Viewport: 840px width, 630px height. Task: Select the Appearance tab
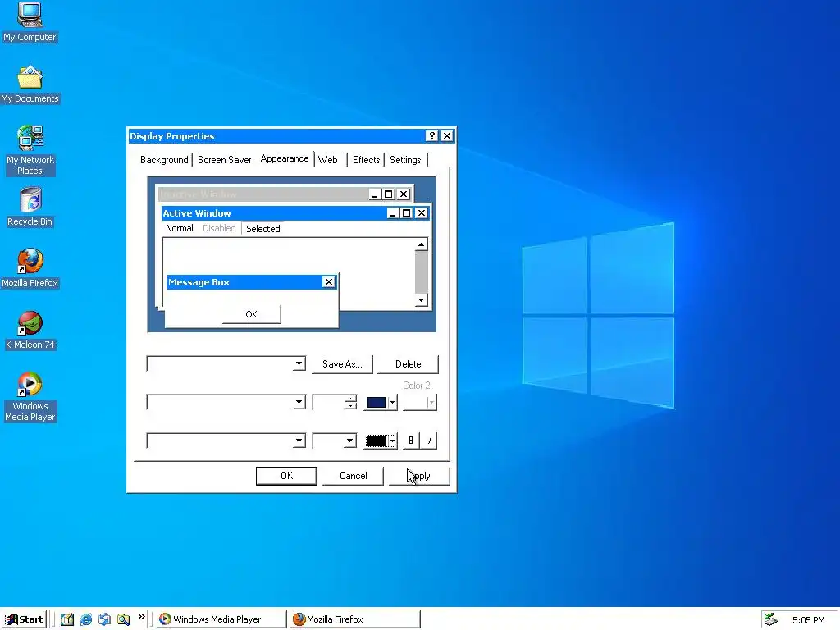pyautogui.click(x=285, y=158)
